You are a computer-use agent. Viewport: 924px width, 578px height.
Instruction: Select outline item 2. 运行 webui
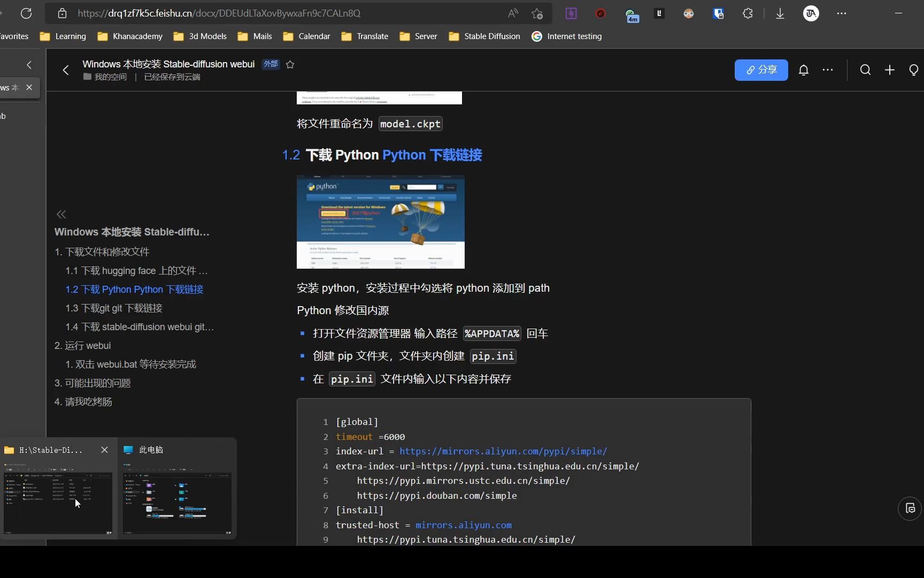click(83, 346)
